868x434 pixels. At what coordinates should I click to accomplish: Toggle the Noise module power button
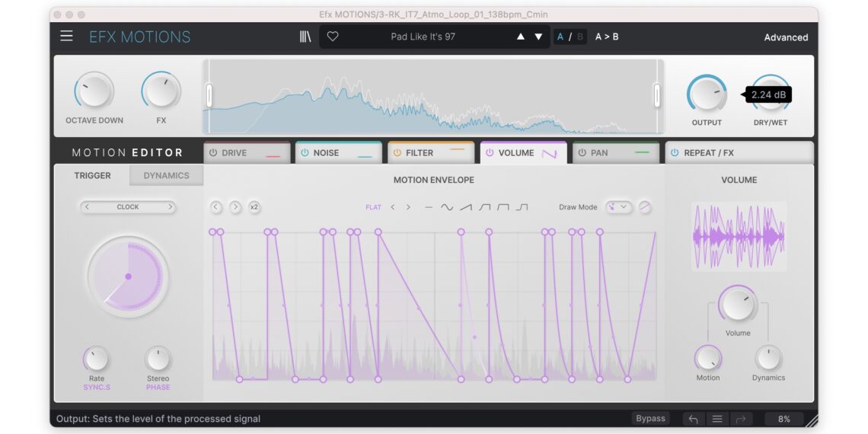(305, 153)
